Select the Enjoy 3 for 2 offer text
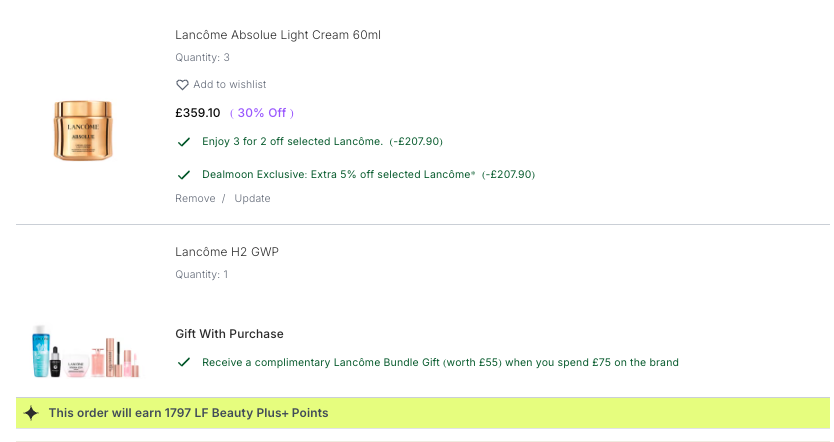 point(292,142)
